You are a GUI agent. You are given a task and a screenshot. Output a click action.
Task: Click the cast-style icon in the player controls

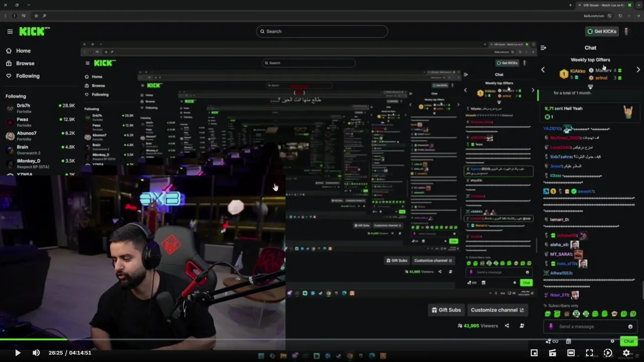(x=552, y=353)
